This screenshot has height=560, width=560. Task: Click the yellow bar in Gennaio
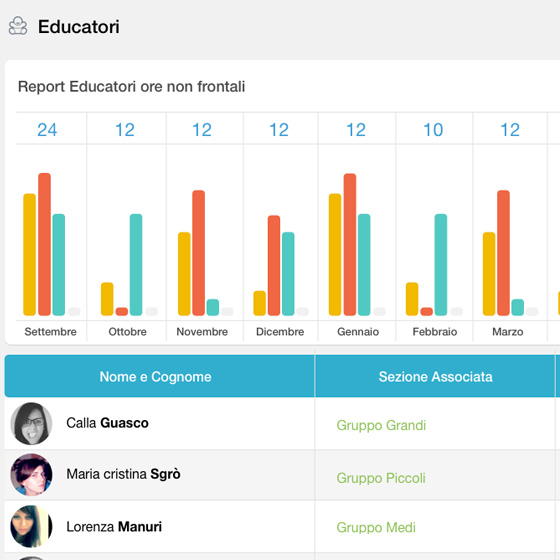[x=335, y=255]
